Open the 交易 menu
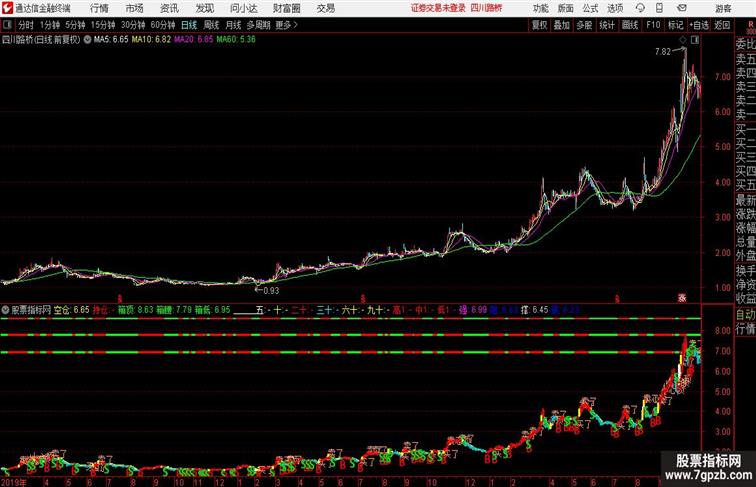 [x=326, y=8]
